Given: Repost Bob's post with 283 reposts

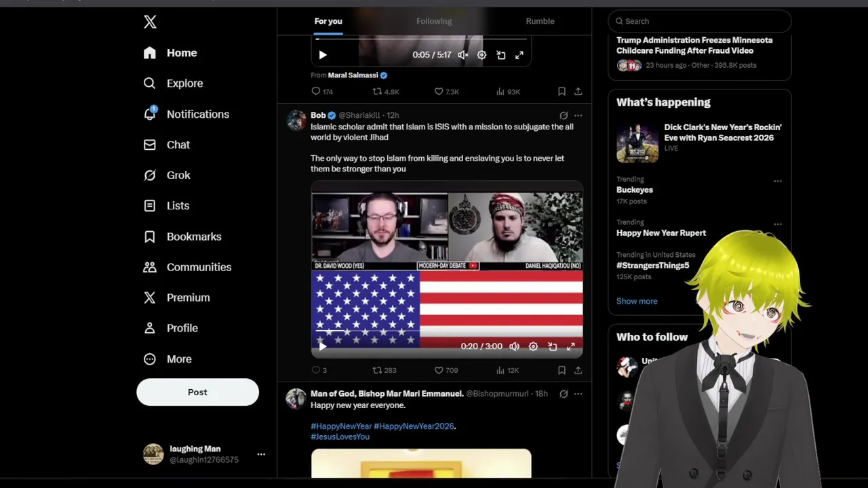Looking at the screenshot, I should pyautogui.click(x=384, y=370).
